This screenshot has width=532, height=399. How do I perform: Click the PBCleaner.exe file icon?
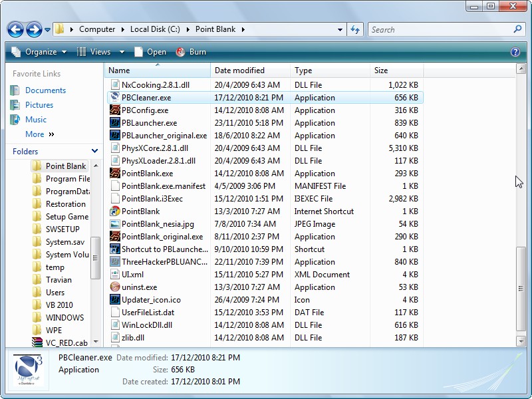[115, 98]
